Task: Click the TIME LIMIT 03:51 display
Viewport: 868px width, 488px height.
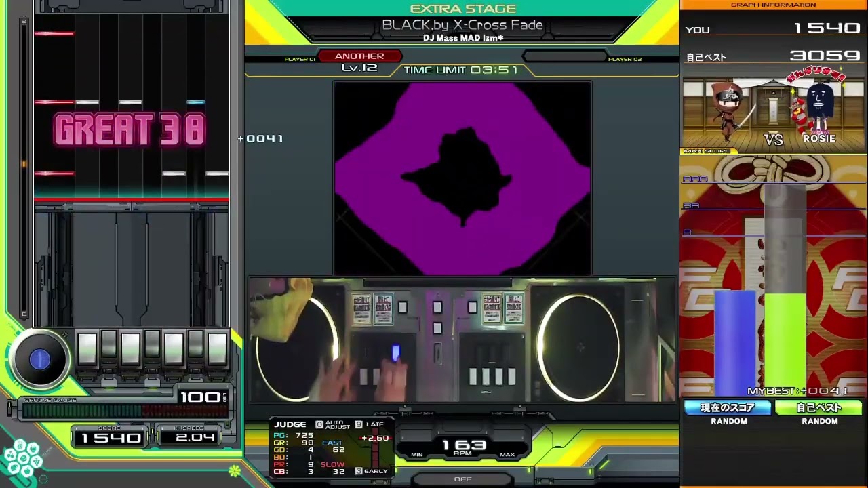Action: (x=460, y=70)
